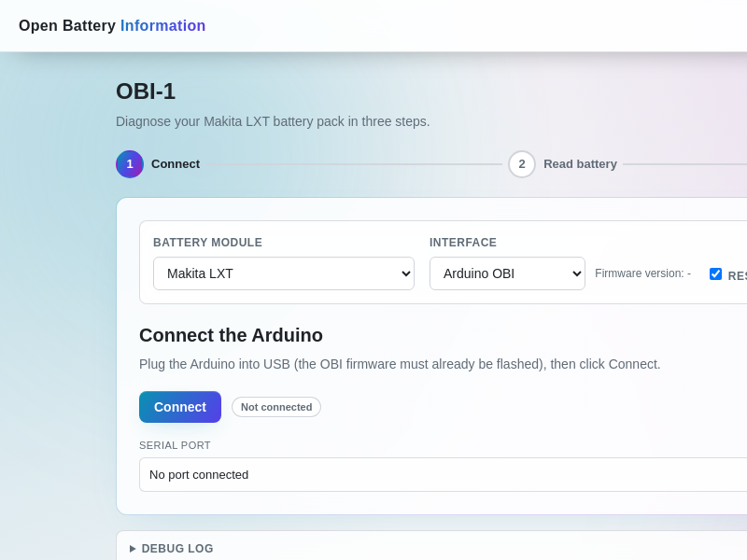Image resolution: width=747 pixels, height=560 pixels.
Task: Toggle the checkbox next to Firmware version
Action: coord(715,273)
